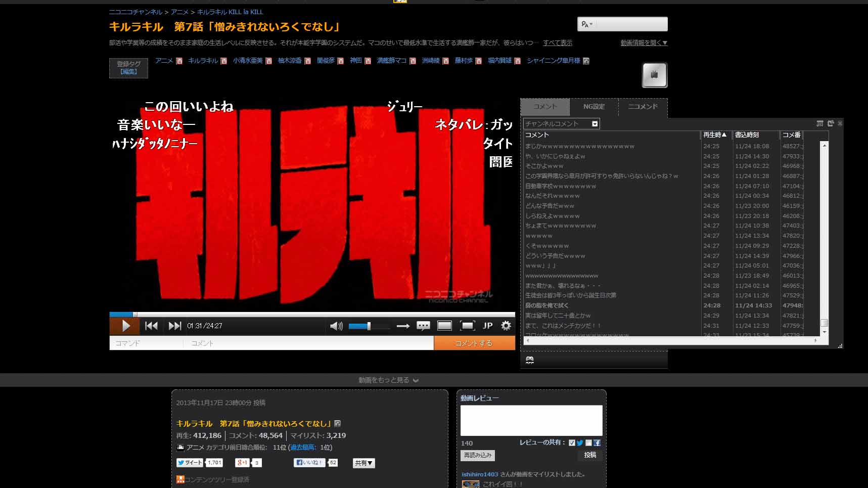Enter full screen mode in the player
The width and height of the screenshot is (868, 488).
467,326
